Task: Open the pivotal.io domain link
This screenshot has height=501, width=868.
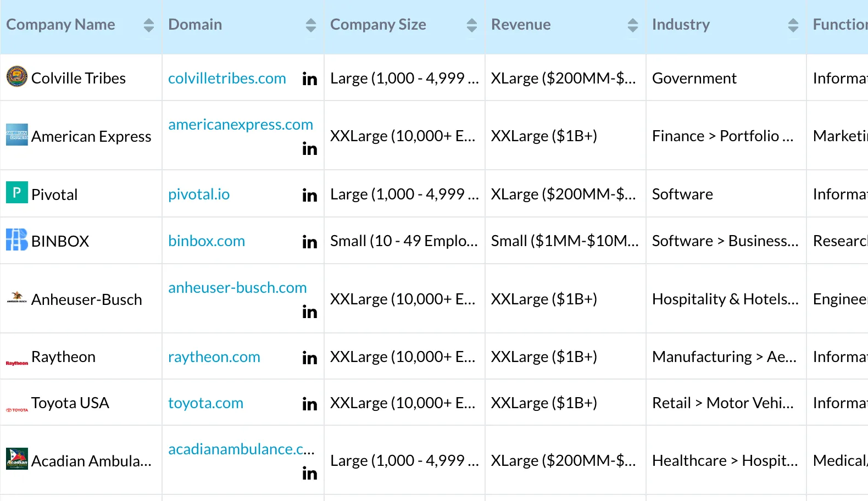Action: [x=199, y=194]
